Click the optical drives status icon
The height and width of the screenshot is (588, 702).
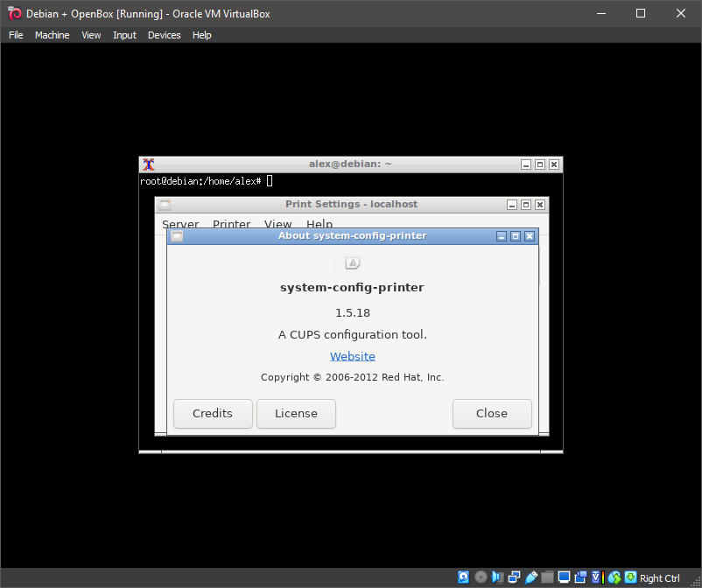tap(480, 577)
